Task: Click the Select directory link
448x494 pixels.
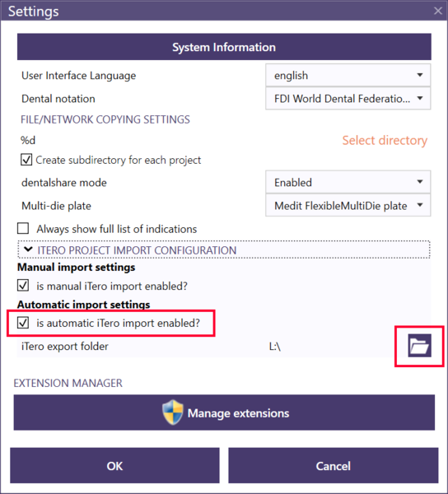Action: (x=385, y=140)
